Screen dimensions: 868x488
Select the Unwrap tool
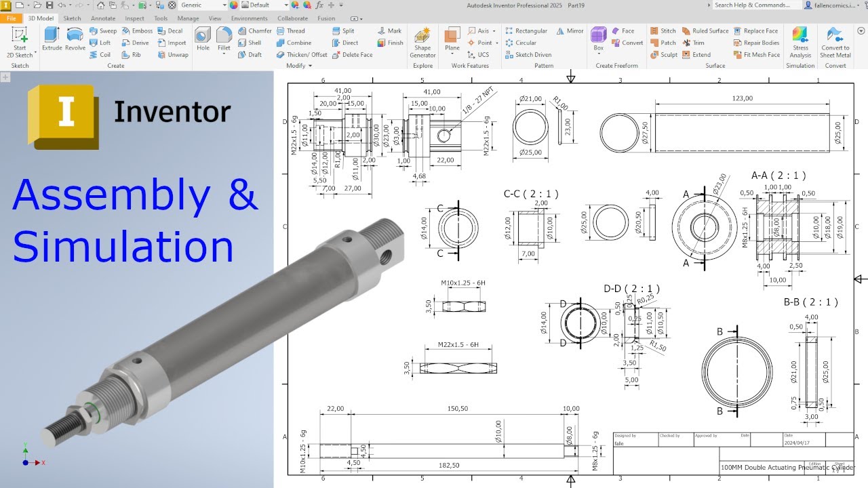[173, 55]
